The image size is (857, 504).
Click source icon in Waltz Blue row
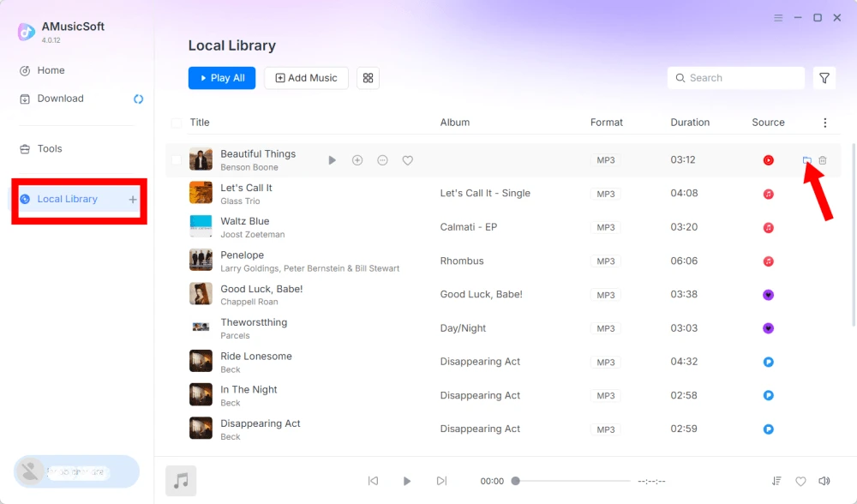coord(769,227)
